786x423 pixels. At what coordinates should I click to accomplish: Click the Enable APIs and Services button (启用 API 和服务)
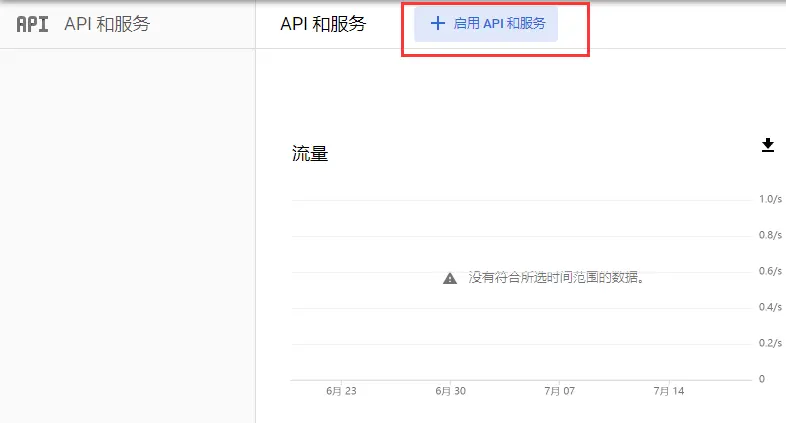coord(486,24)
